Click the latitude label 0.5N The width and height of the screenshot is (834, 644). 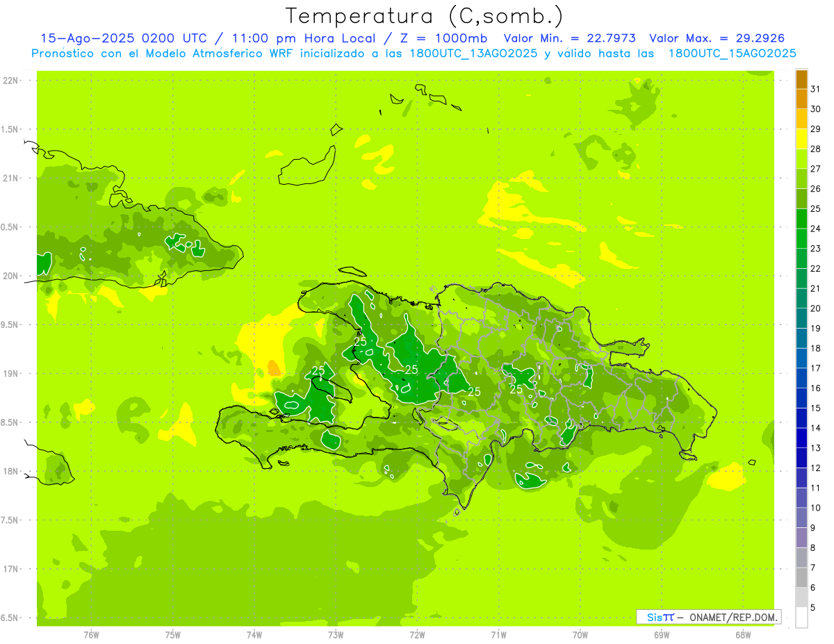[x=10, y=227]
